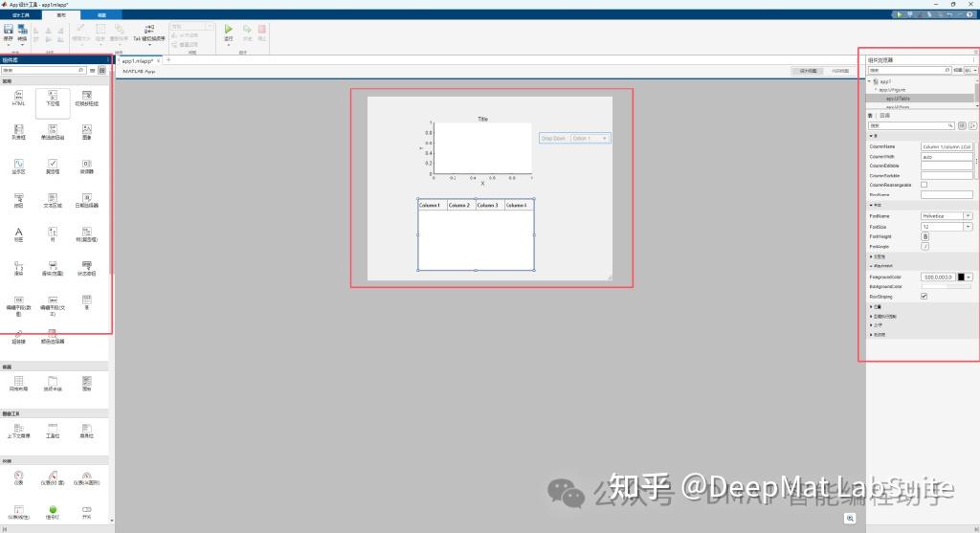Viewport: 980px width, 533px height.
Task: Toggle italic FontAngle button
Action: point(925,246)
